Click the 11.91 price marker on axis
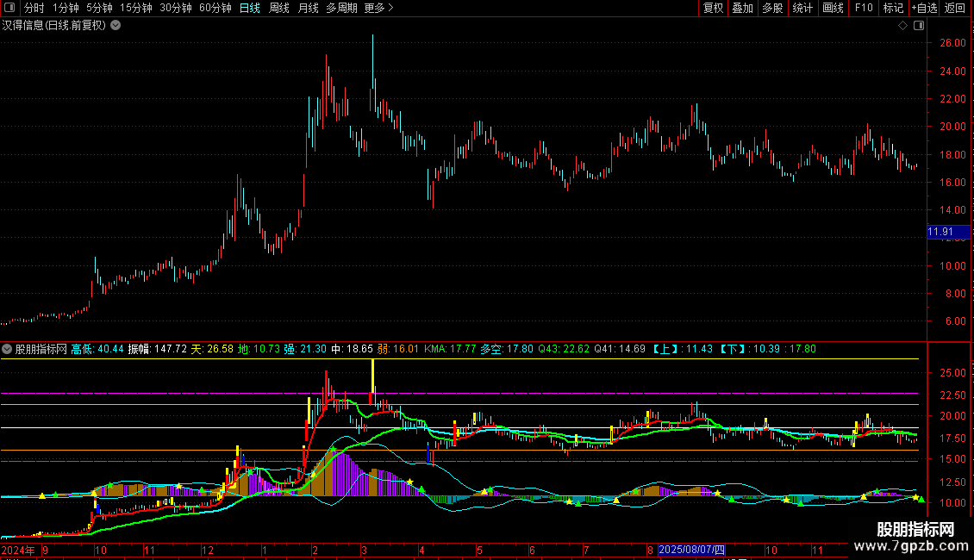974x560 pixels. (x=940, y=232)
